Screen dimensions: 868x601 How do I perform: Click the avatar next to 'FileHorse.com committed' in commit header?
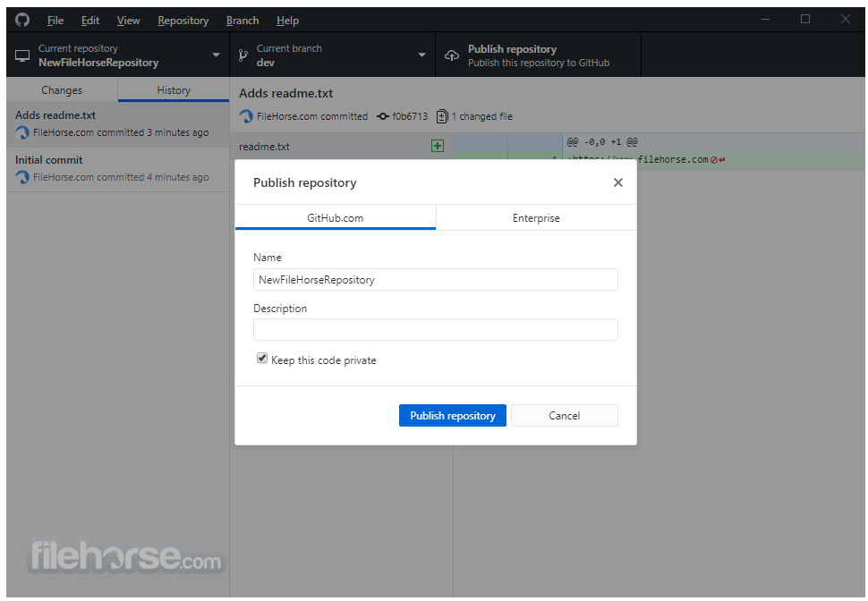pyautogui.click(x=246, y=116)
